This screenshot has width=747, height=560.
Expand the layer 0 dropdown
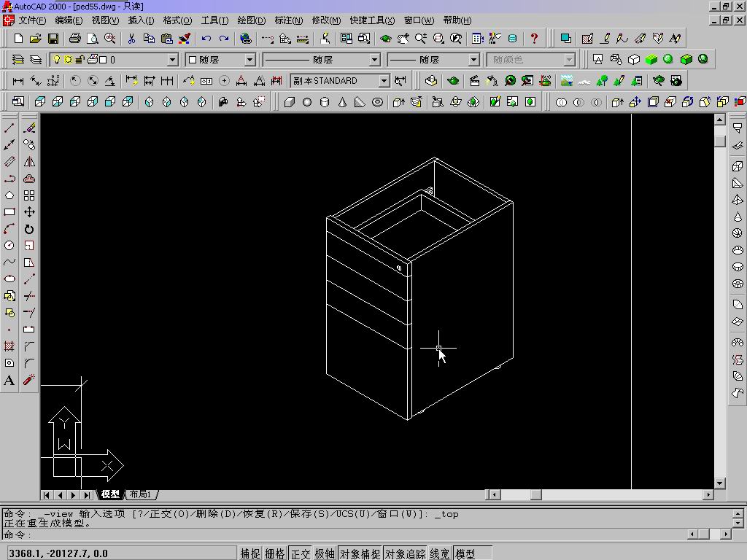coord(172,60)
